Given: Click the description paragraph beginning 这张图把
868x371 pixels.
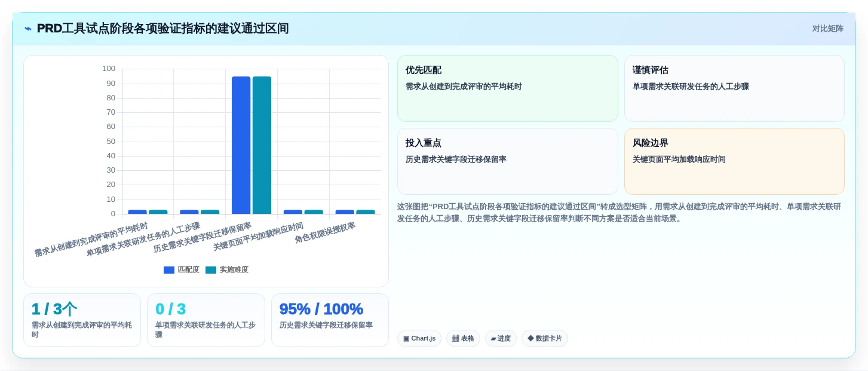Looking at the screenshot, I should tap(621, 213).
